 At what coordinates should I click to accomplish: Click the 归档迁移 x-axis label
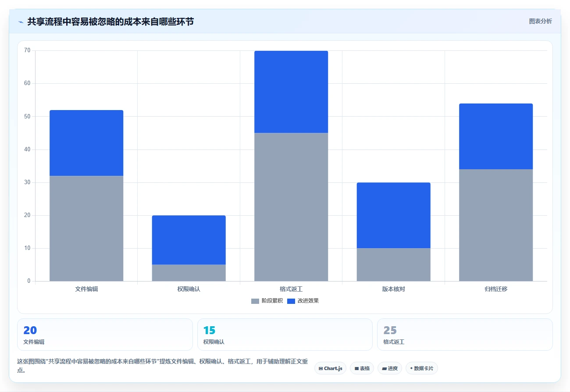point(496,289)
